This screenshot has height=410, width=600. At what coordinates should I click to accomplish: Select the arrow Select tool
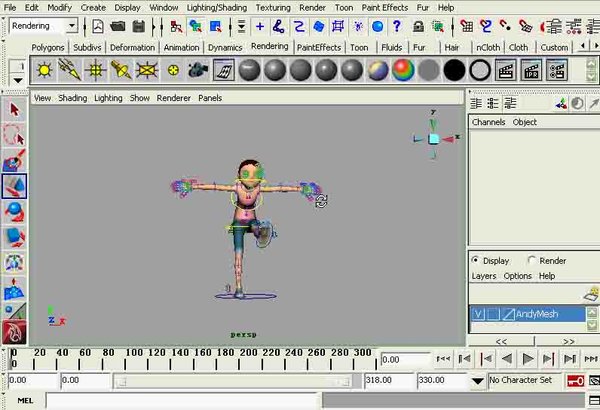14,108
